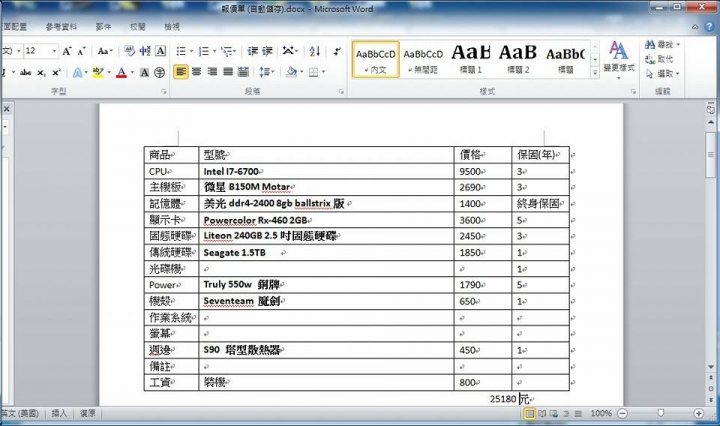This screenshot has height=426, width=720.
Task: Open the 郵件 ribbon tab
Action: (103, 27)
